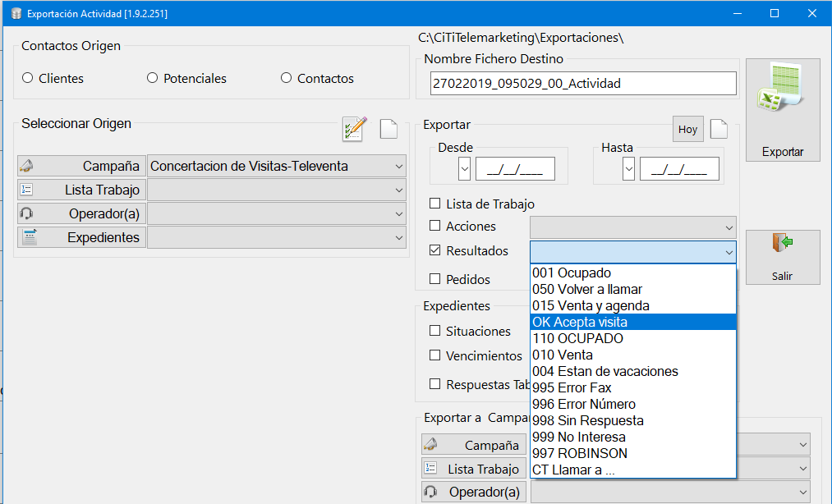Click the Salir exit door icon
The image size is (832, 504).
click(x=782, y=243)
